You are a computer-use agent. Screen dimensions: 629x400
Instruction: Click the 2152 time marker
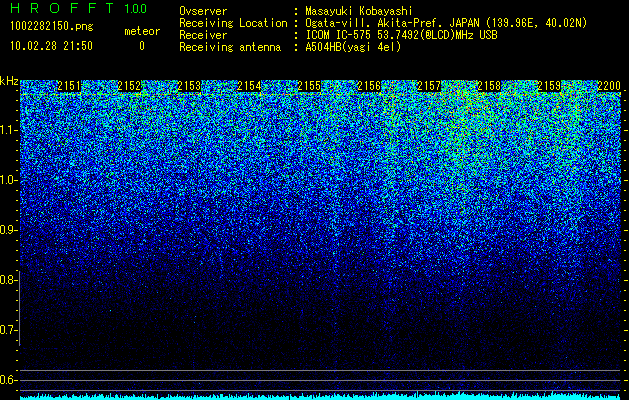(129, 86)
